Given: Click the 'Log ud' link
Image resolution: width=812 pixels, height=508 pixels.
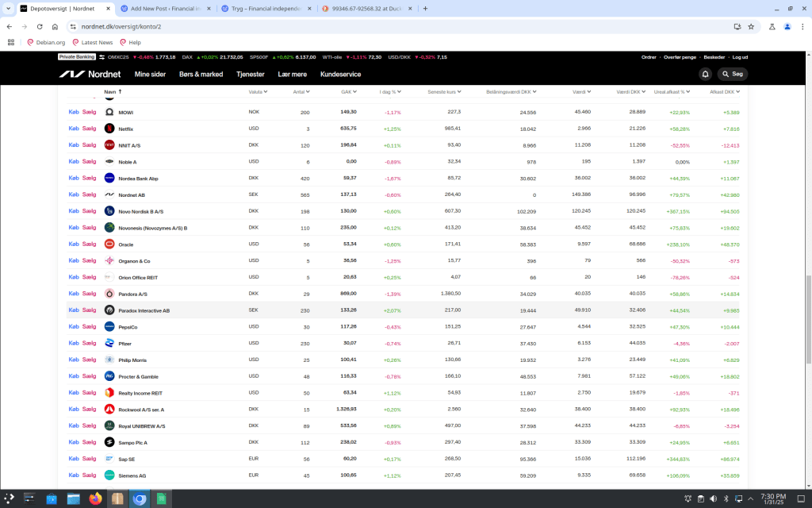Looking at the screenshot, I should (739, 57).
